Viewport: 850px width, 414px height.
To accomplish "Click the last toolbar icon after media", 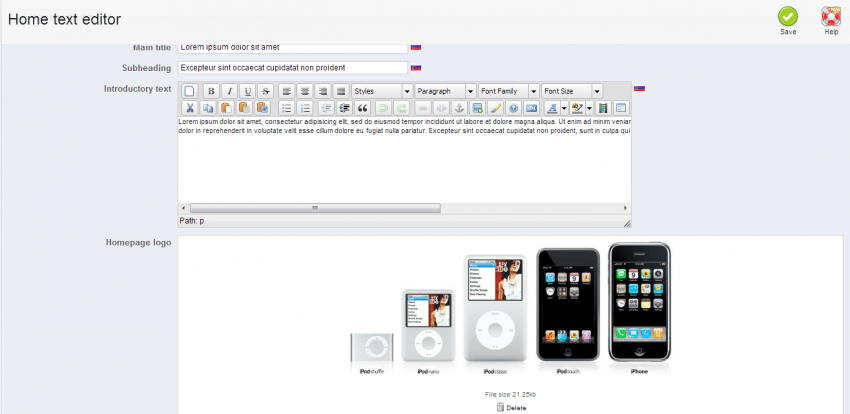I will point(621,107).
